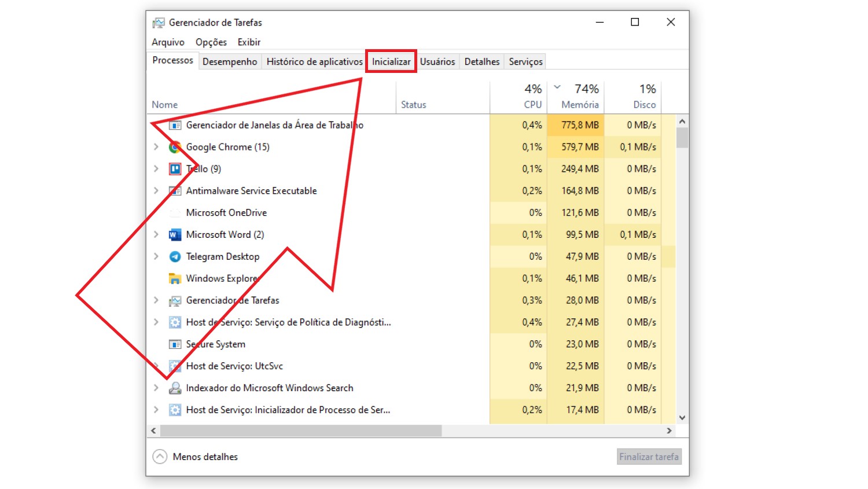The height and width of the screenshot is (489, 868).
Task: Click the Task Manager title bar icon
Action: coord(159,23)
